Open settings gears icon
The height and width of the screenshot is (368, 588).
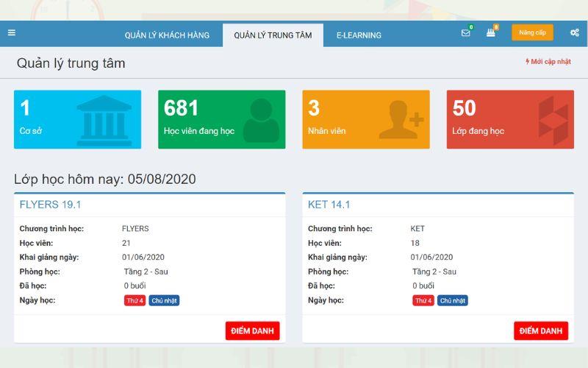tap(574, 33)
